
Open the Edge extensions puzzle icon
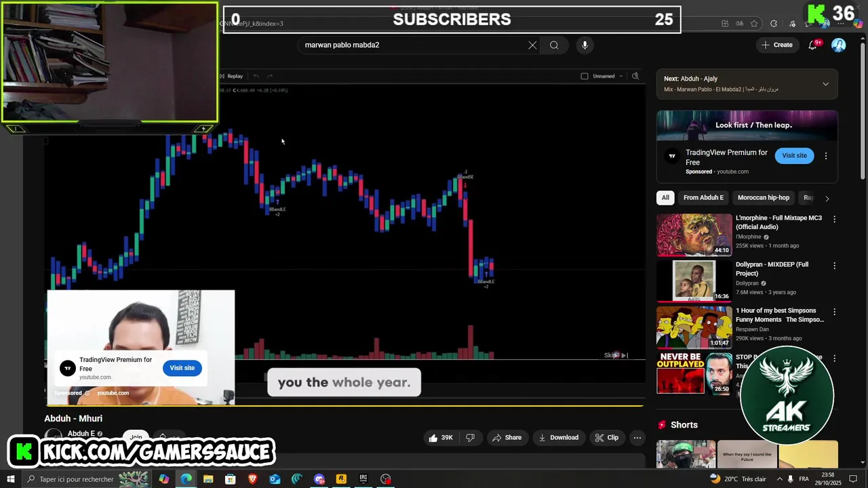click(x=774, y=24)
